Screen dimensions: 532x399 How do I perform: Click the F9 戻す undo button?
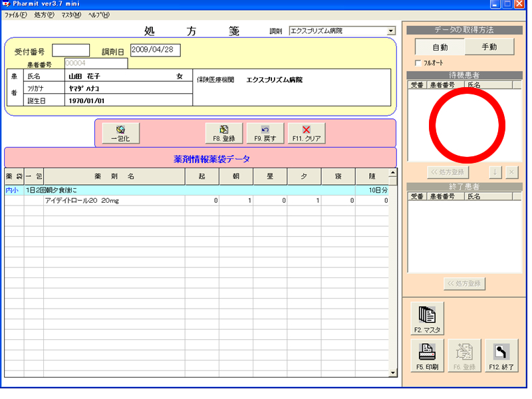[x=265, y=134]
